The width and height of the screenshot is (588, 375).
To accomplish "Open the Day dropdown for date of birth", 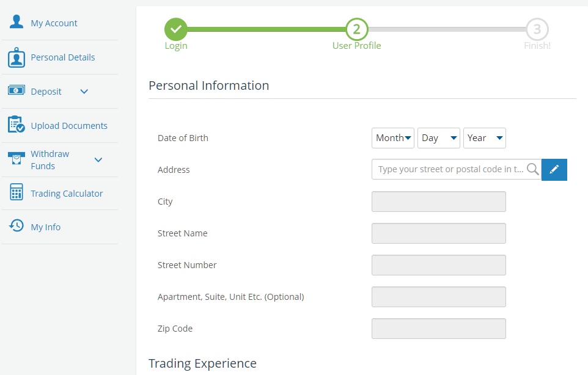I will (x=438, y=138).
